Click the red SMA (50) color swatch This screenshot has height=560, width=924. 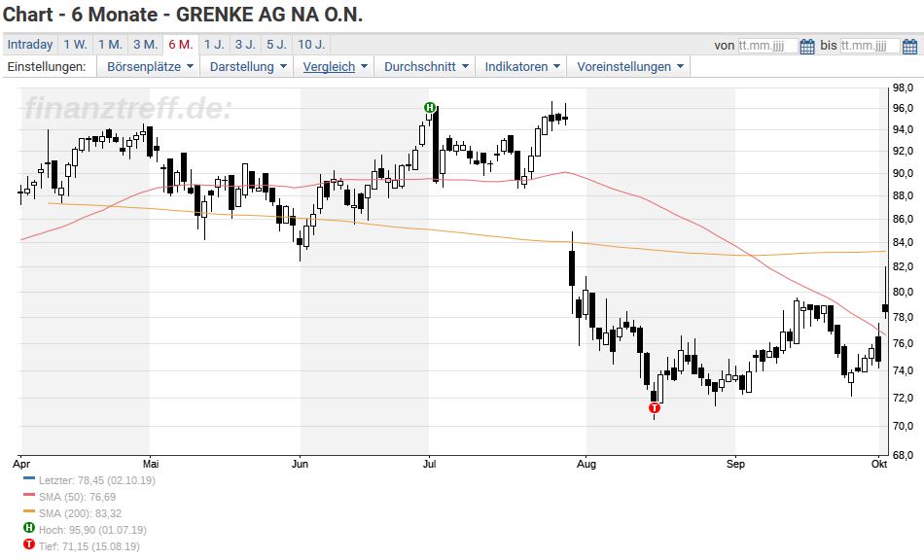tap(29, 495)
